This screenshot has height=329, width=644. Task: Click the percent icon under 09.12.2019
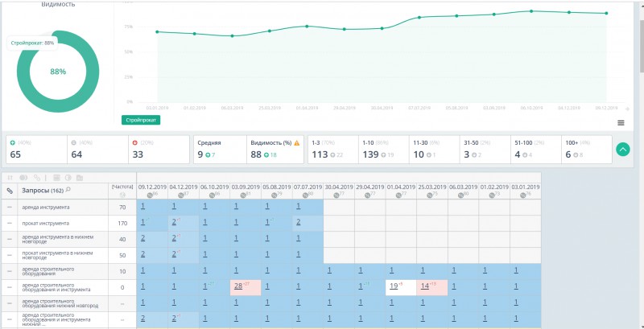(151, 195)
